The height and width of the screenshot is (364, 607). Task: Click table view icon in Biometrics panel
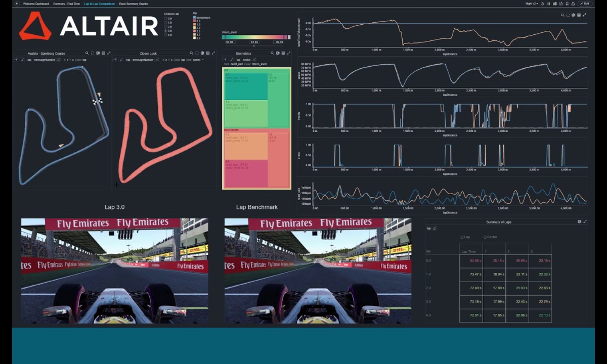(283, 53)
